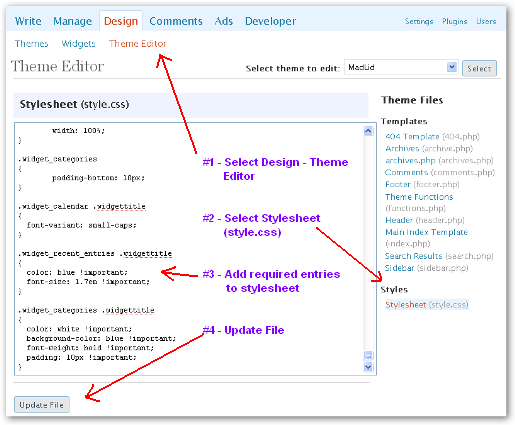515x425 pixels.
Task: Click 'background-color: blue !important;' line
Action: pyautogui.click(x=101, y=339)
